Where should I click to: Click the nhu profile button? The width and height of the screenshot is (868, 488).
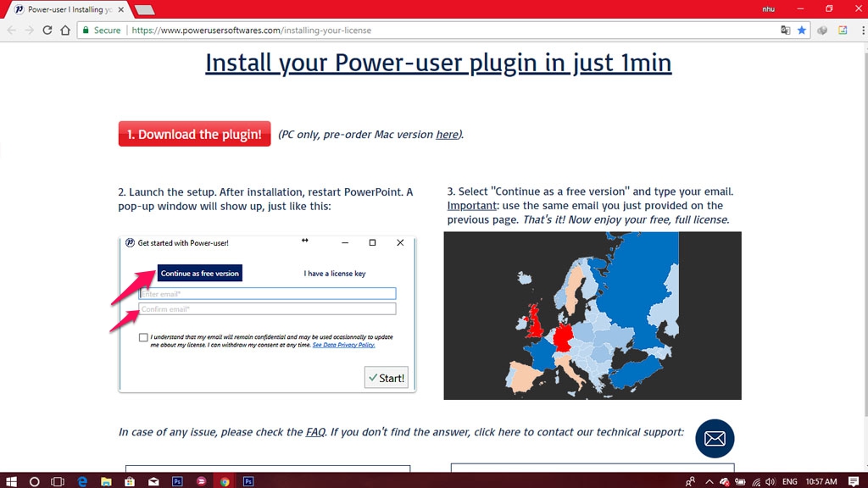[x=768, y=9]
